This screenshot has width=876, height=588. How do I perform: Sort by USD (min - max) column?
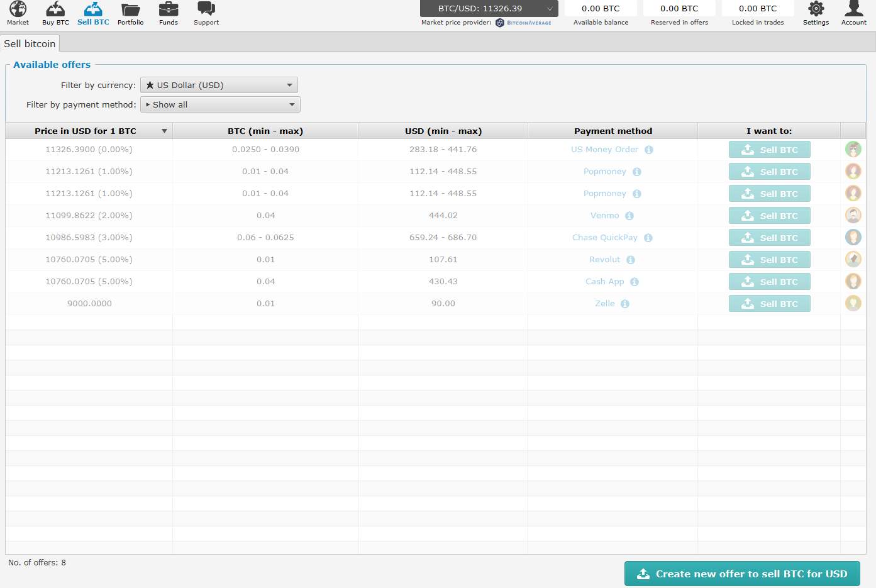(x=443, y=131)
